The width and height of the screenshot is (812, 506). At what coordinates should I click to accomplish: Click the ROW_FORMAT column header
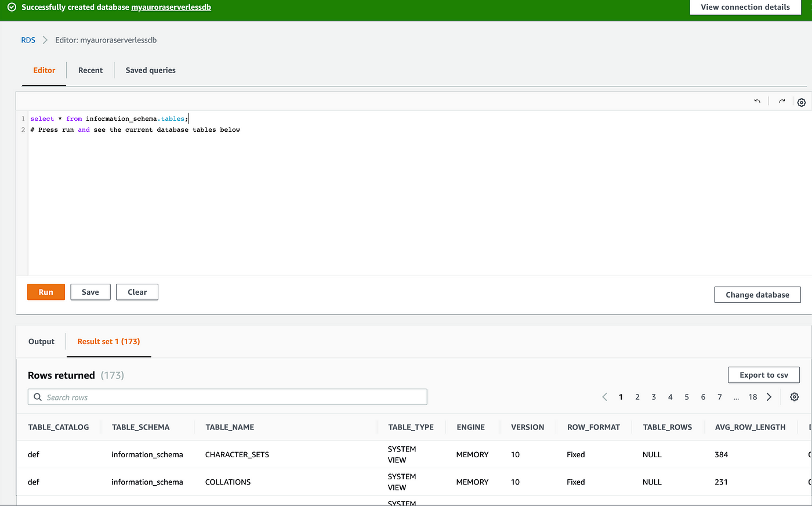coord(593,427)
